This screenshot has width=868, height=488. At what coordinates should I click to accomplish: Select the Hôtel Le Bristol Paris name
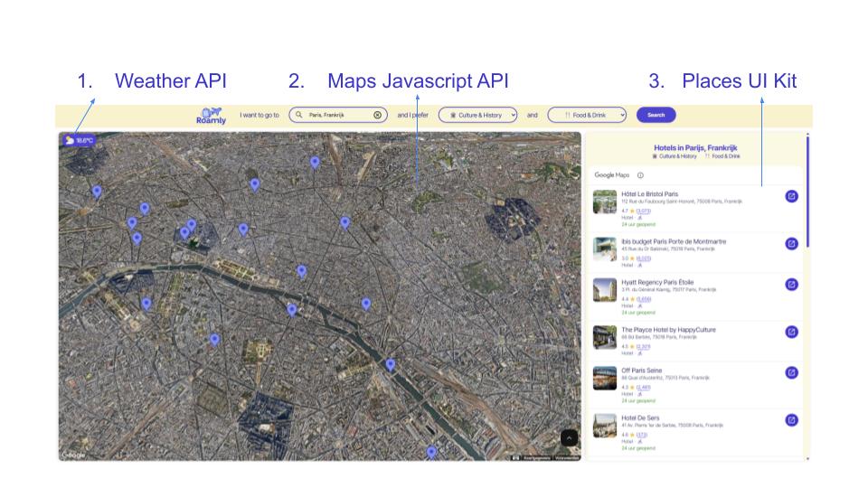[x=649, y=194]
